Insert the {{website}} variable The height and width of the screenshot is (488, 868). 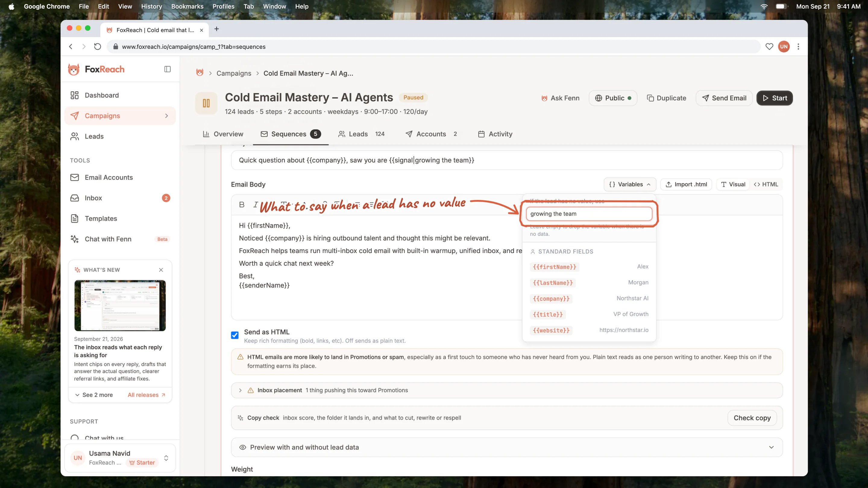[551, 330]
